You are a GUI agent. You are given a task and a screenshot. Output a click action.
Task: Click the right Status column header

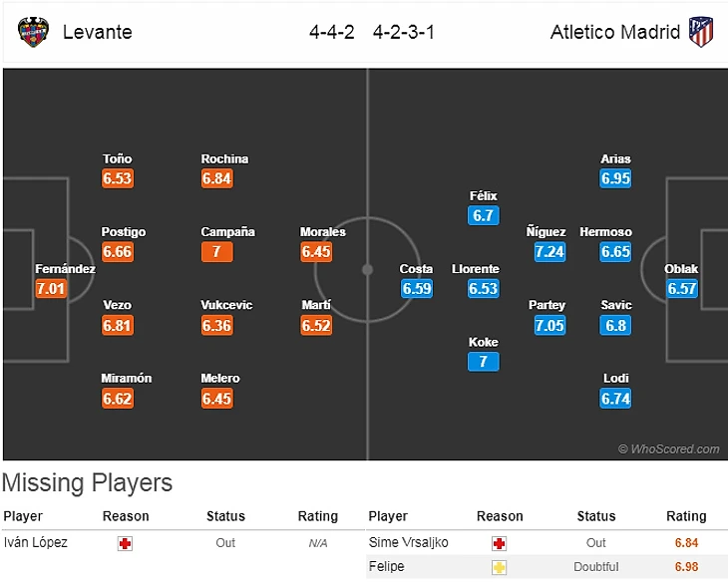[x=596, y=516]
